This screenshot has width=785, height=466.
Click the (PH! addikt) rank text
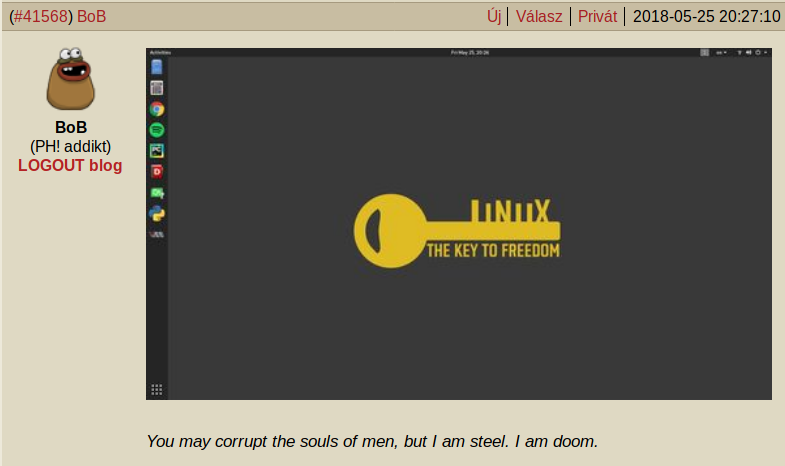[71, 147]
